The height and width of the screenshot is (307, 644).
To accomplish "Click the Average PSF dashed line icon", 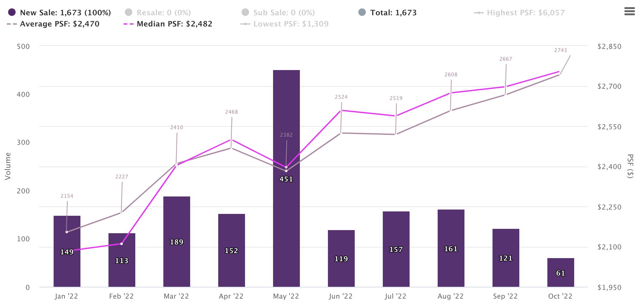I will pyautogui.click(x=12, y=24).
